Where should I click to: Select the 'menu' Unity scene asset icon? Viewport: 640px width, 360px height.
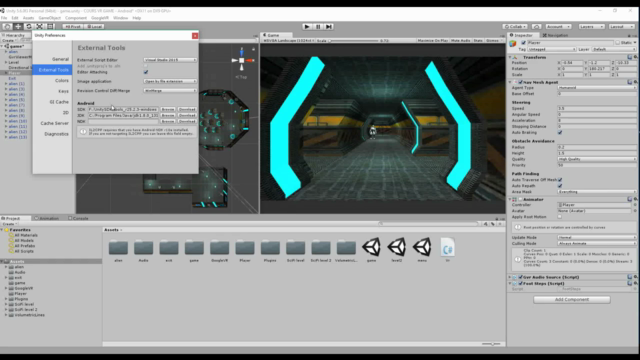[422, 247]
